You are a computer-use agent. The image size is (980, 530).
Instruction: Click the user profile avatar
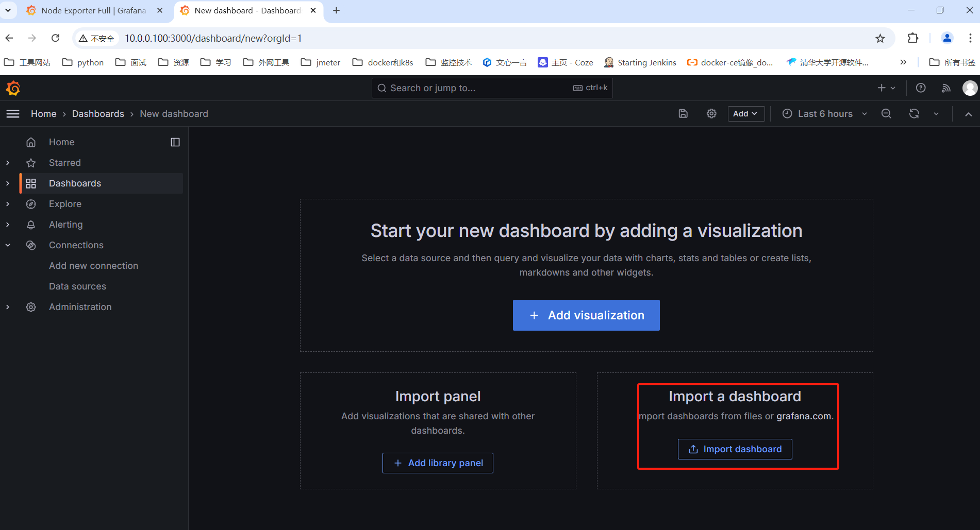click(x=970, y=88)
